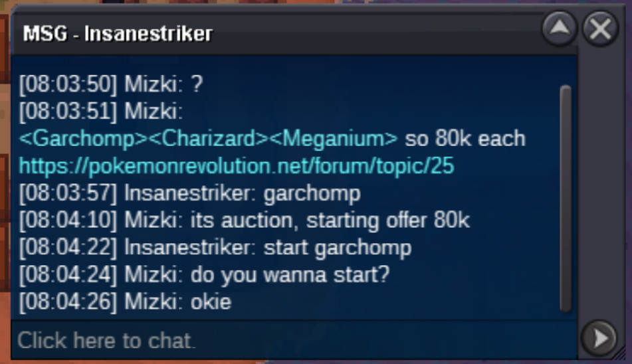This screenshot has height=364, width=632.
Task: Click the message 'its auction, starting offer 80k'
Action: 245,221
